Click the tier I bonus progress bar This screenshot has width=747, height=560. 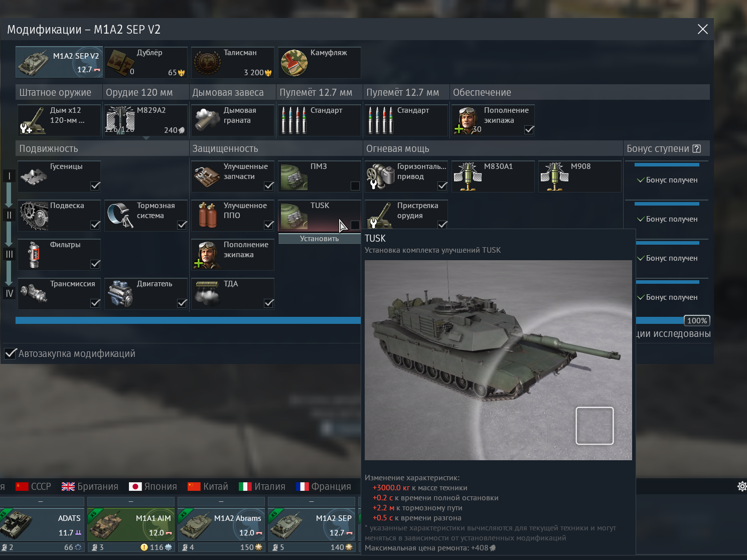[x=667, y=164]
